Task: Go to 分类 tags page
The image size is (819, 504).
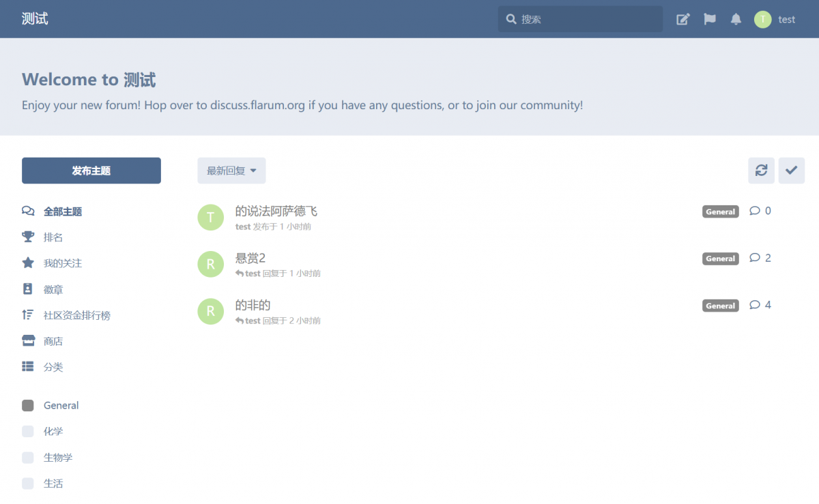Action: tap(53, 367)
